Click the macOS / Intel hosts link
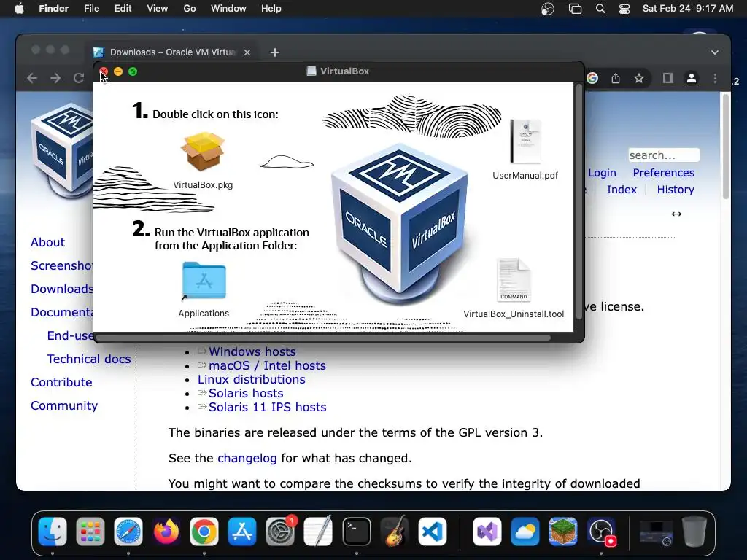 coord(267,365)
